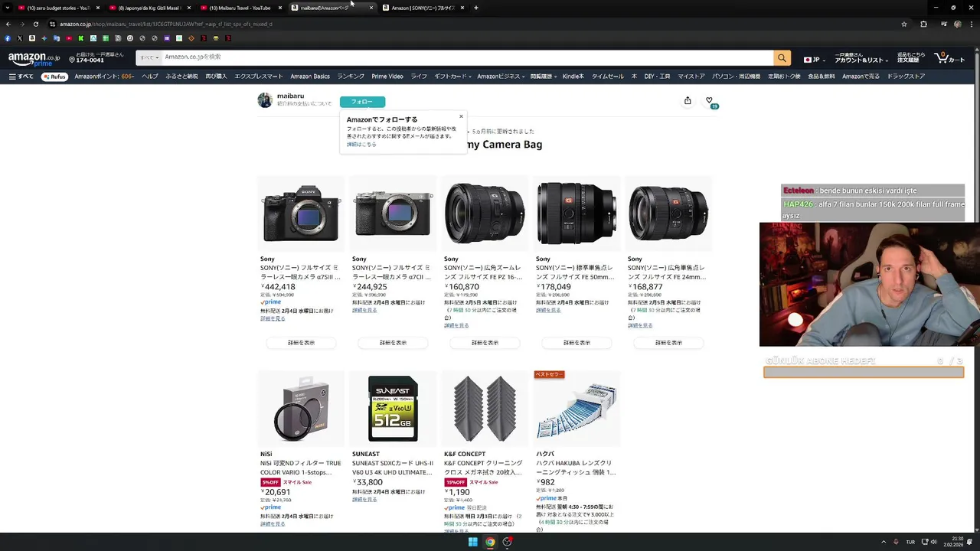Click the Rufus assistant button
Screen dimensions: 980x551
[54, 77]
